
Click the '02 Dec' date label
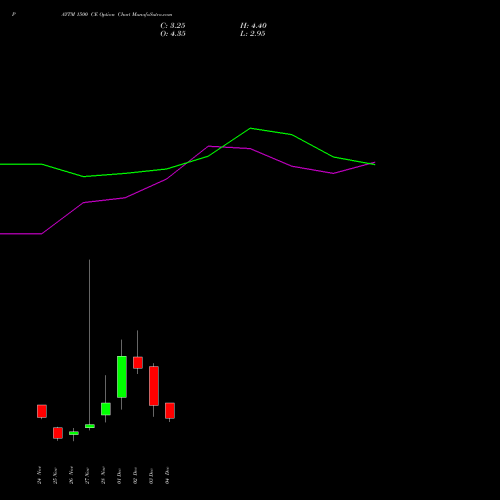(136, 476)
